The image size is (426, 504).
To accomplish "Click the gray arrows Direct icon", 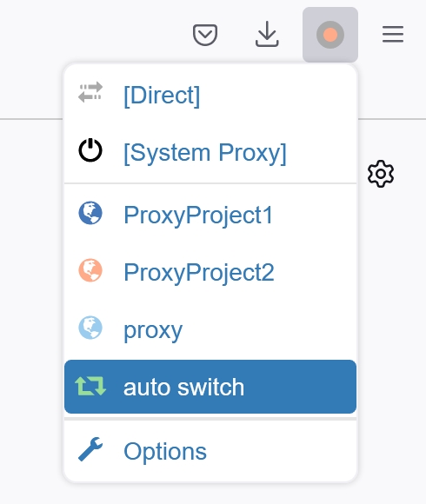I will coord(90,92).
